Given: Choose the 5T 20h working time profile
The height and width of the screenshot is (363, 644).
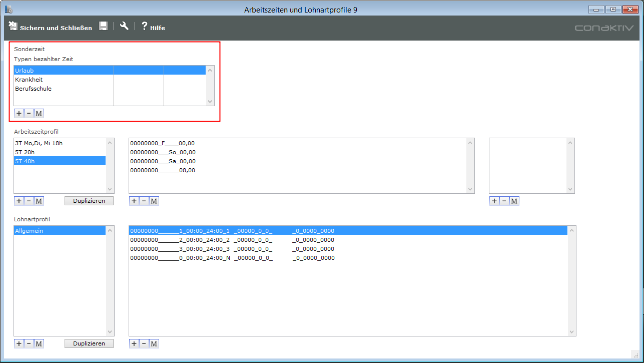Looking at the screenshot, I should (x=25, y=152).
